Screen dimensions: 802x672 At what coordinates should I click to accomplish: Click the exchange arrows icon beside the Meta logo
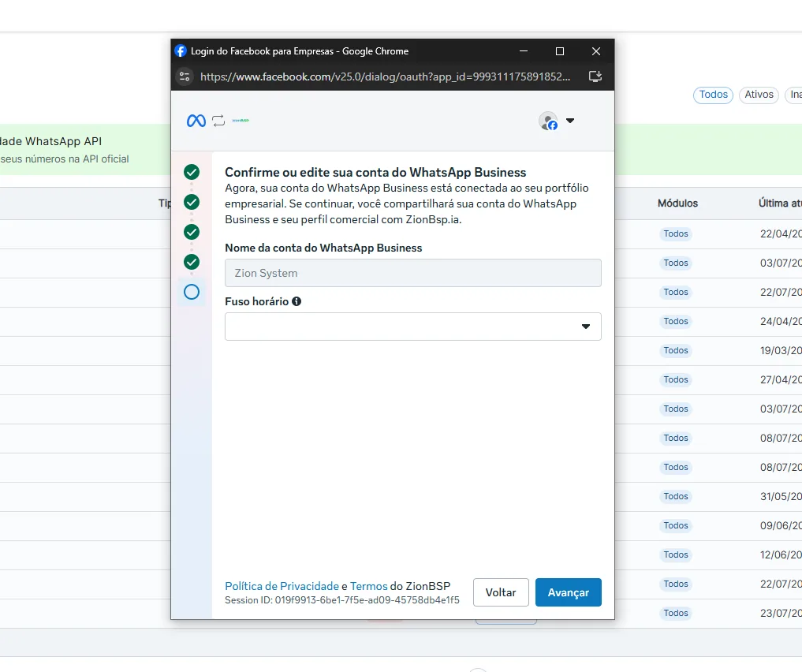[x=218, y=121]
